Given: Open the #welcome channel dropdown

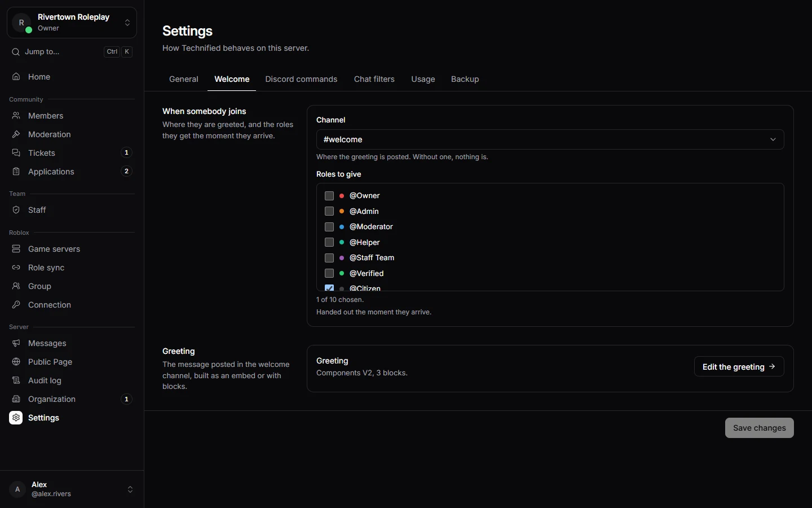Looking at the screenshot, I should tap(550, 139).
